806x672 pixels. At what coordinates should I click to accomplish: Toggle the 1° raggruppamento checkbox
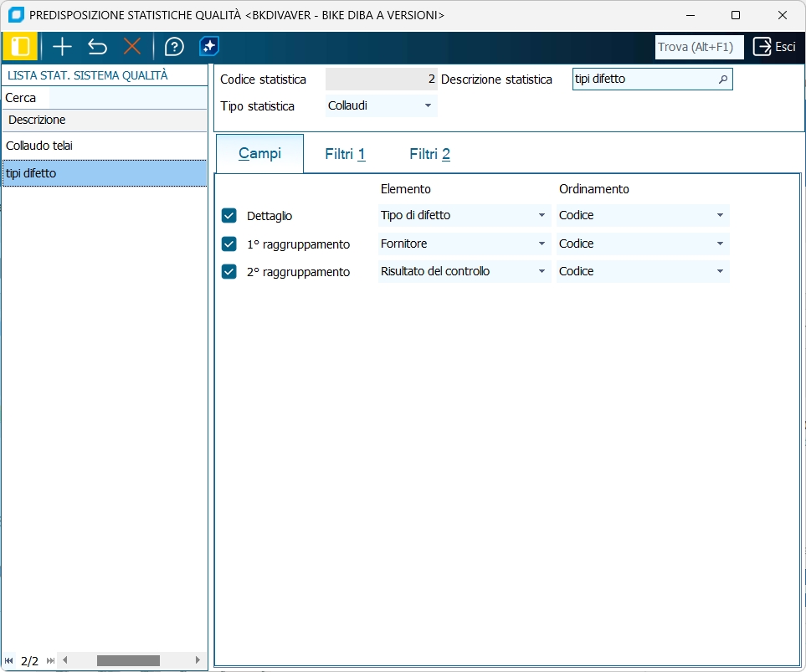pos(229,244)
